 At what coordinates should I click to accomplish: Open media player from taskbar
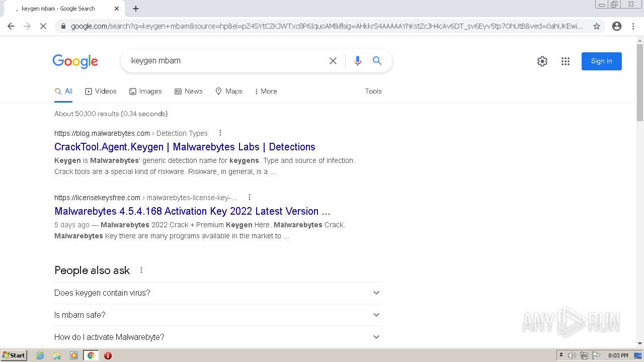coord(74,355)
